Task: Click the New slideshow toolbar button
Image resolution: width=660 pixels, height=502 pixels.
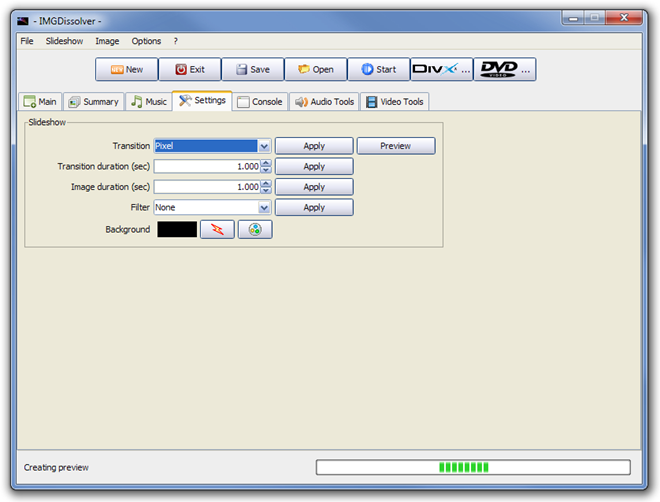Action: (x=127, y=69)
